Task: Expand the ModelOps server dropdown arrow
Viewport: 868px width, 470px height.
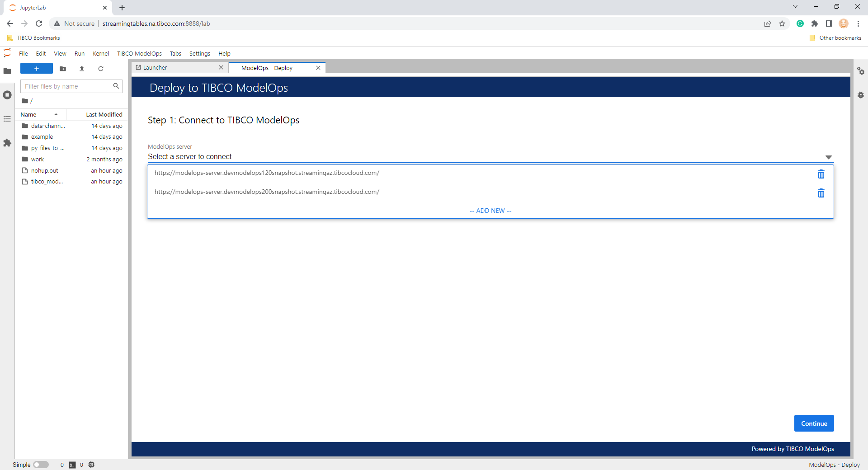Action: [x=828, y=157]
